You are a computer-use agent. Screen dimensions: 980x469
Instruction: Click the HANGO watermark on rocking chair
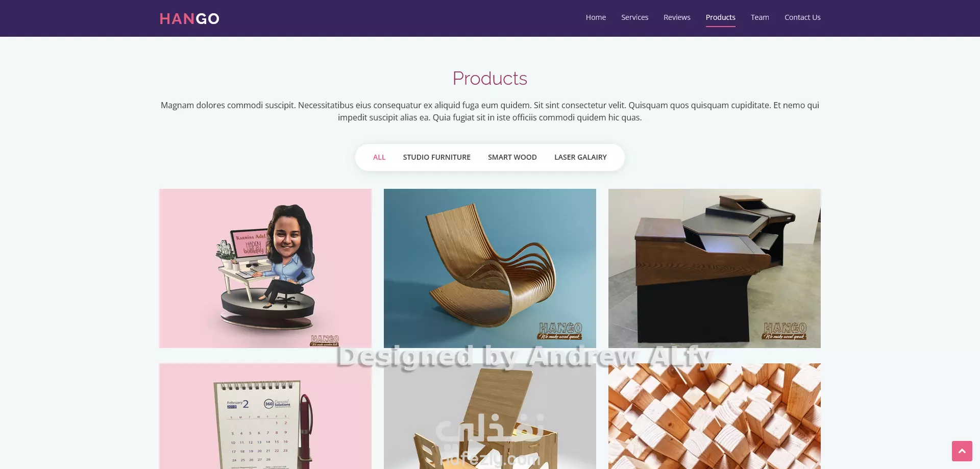tap(560, 331)
